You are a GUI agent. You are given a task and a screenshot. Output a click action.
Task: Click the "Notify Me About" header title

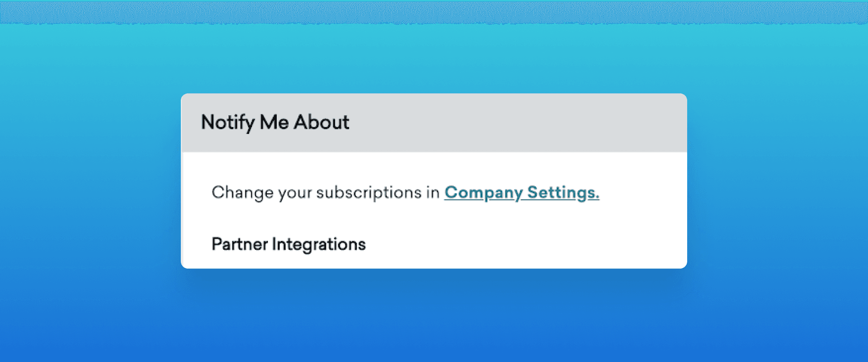click(x=275, y=122)
